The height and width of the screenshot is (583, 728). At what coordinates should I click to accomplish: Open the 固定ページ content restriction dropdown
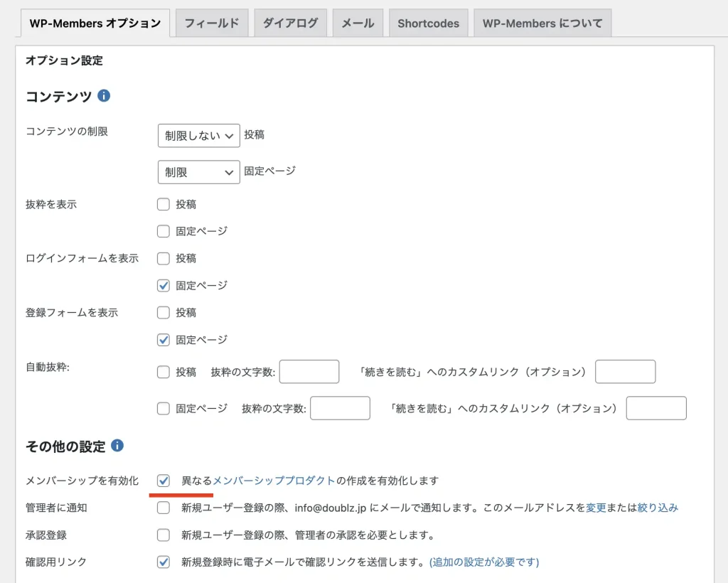(x=198, y=172)
